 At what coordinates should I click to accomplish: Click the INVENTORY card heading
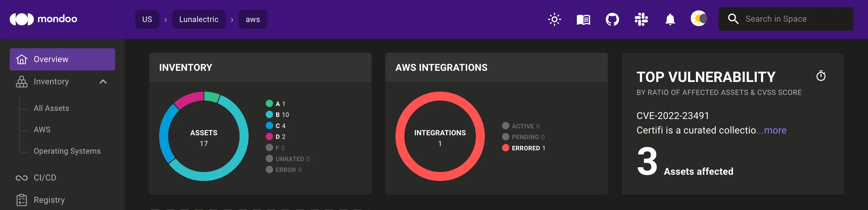pos(186,67)
